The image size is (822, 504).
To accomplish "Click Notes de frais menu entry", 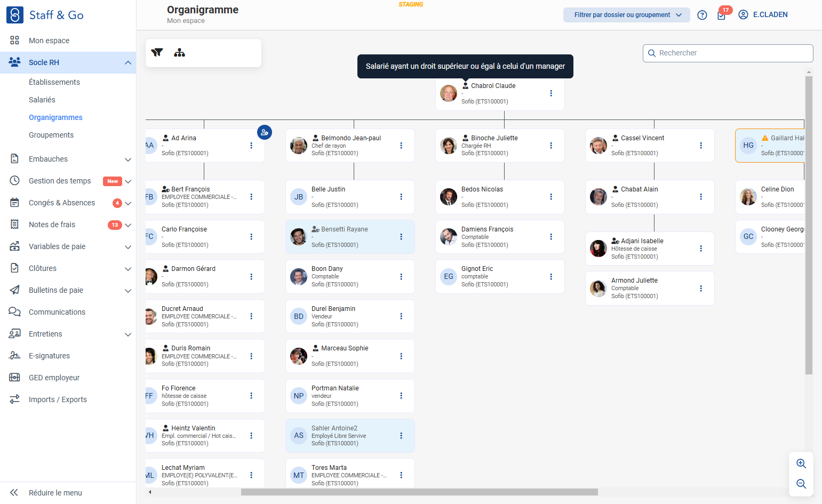I will [x=52, y=225].
